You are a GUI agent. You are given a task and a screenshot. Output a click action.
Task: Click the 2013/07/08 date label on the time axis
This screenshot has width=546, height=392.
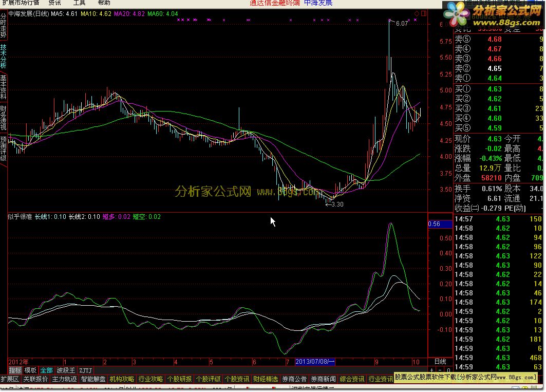[315, 362]
